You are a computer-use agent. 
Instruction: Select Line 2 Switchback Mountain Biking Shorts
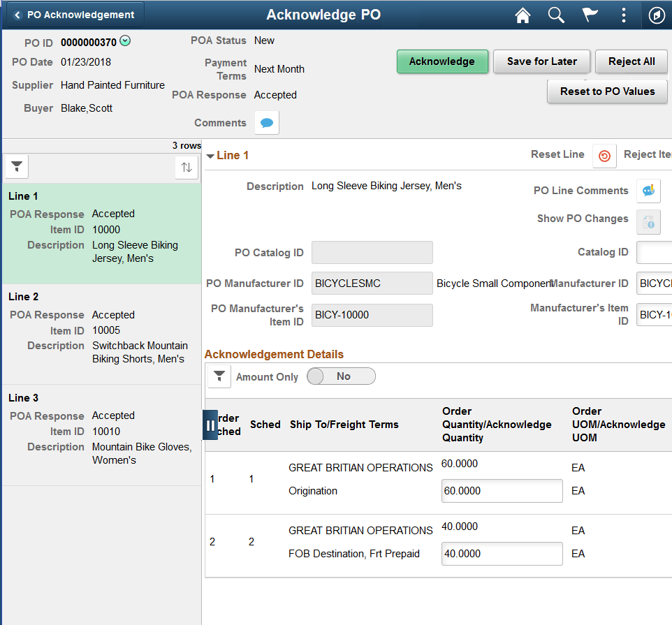(x=102, y=334)
